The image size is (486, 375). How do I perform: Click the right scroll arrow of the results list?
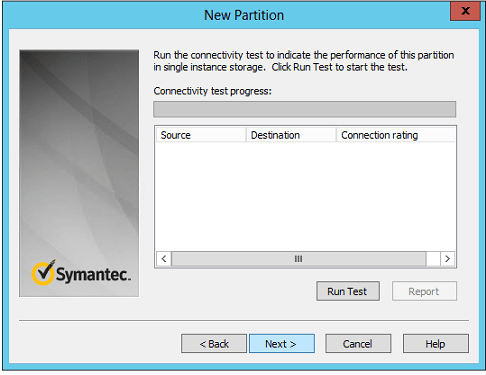click(447, 259)
